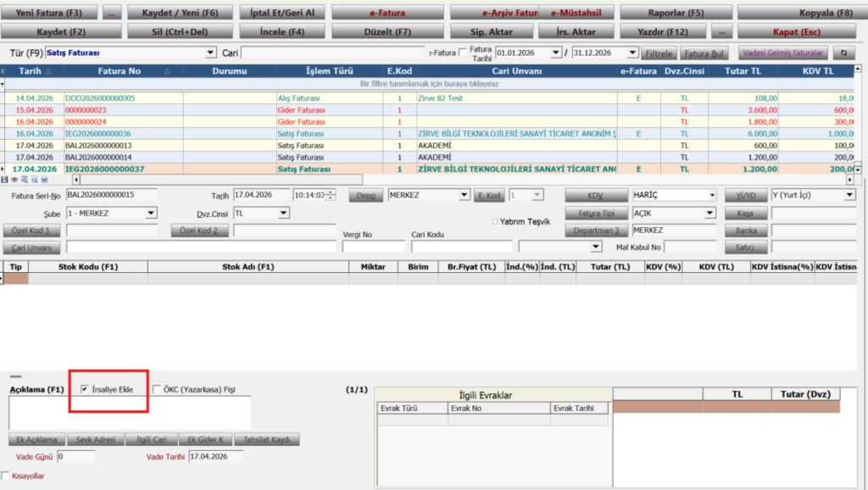This screenshot has height=490, width=868.
Task: Open the Dvz.Cinsi TL dropdown
Action: (x=283, y=213)
